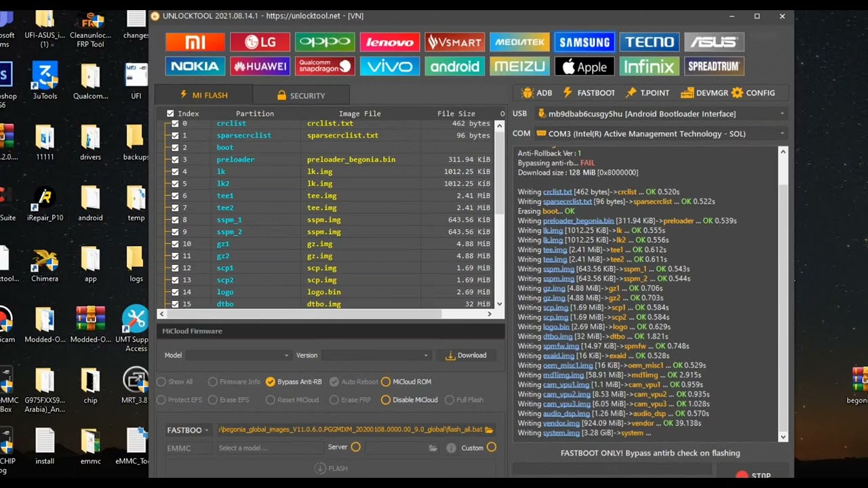
Task: Browse for the flash_all.bat file
Action: coord(489,430)
